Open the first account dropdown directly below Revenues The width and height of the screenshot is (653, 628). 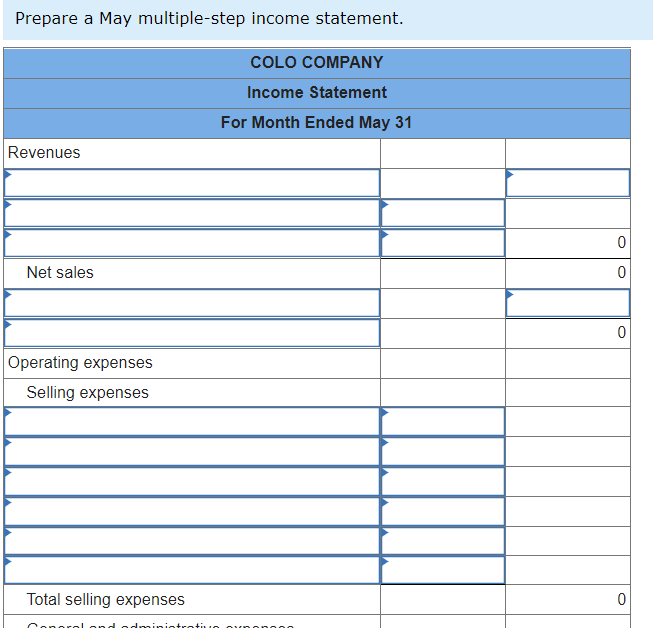(x=192, y=183)
